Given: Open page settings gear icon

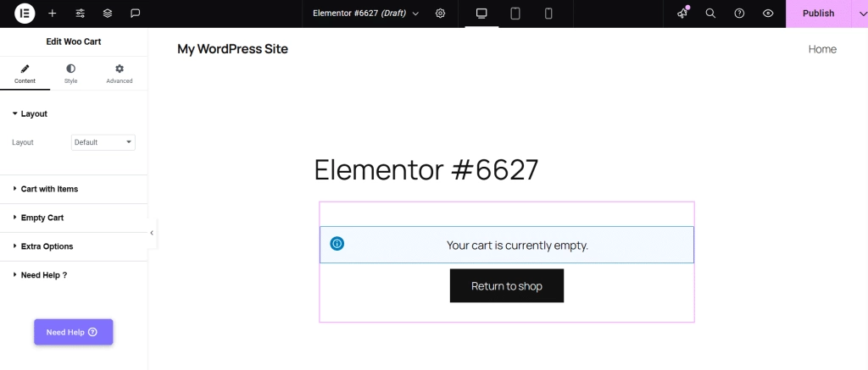Looking at the screenshot, I should pos(440,14).
